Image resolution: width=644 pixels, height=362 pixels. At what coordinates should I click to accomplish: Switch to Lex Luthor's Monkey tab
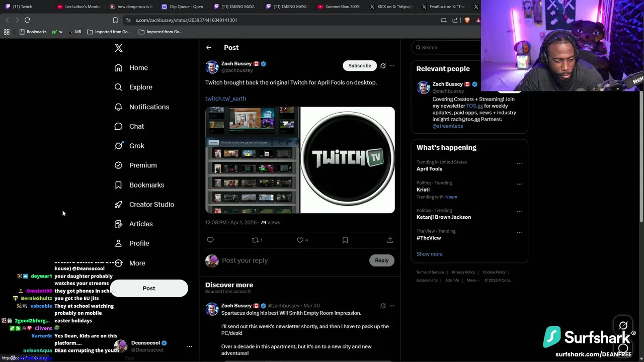(x=79, y=7)
